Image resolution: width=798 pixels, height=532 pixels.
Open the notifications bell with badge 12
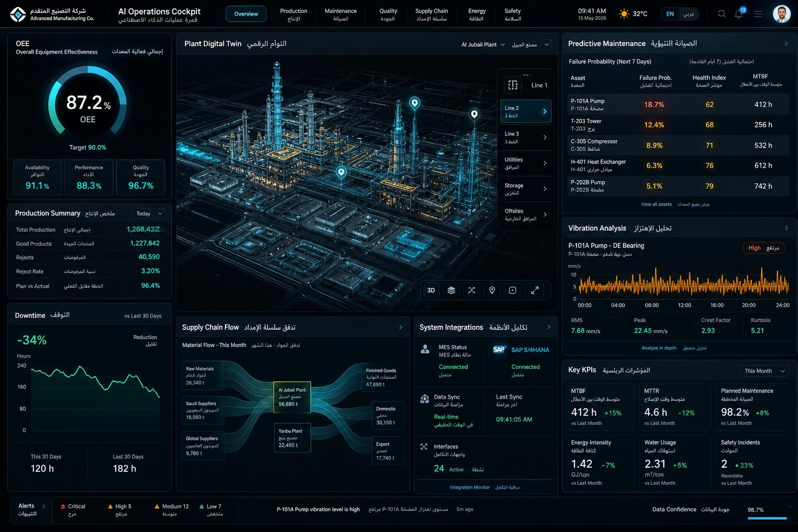[x=739, y=14]
